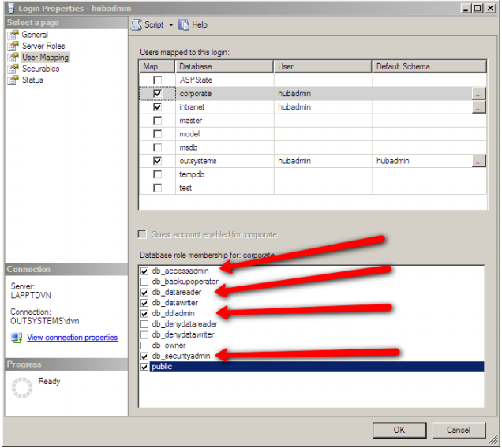Go to the Securables page
Screen dimensions: 502x448
point(39,69)
